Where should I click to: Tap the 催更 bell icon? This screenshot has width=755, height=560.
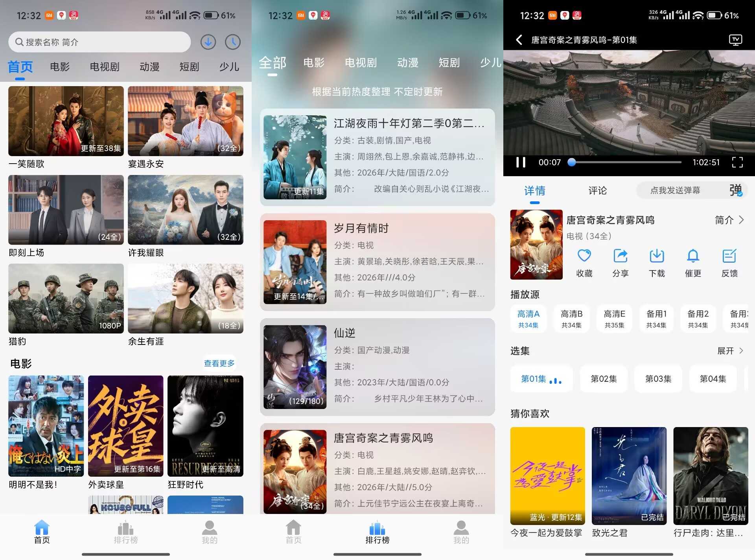coord(692,256)
